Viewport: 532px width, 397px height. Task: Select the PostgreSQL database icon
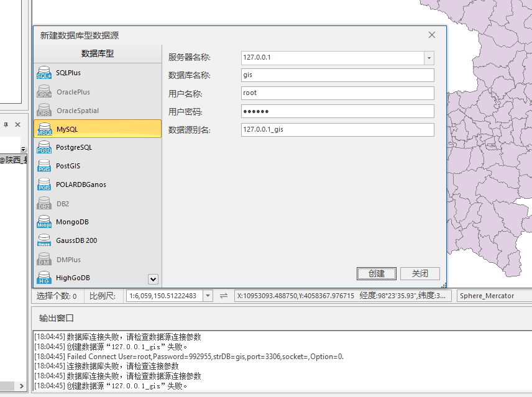(44, 147)
